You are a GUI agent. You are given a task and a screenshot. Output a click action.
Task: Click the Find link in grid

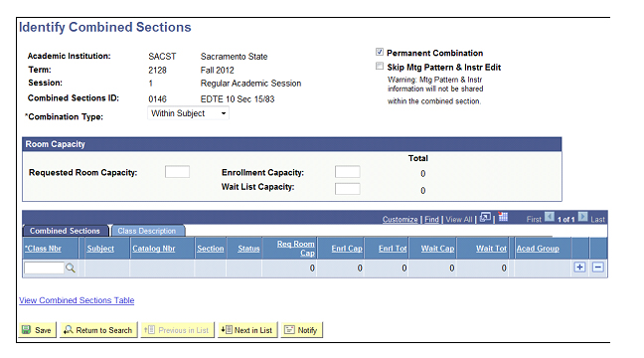pos(431,220)
